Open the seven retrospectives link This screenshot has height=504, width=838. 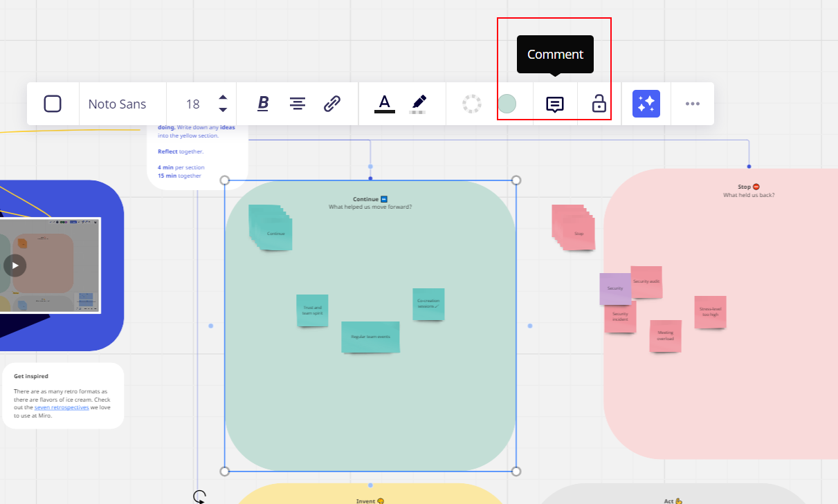(62, 407)
